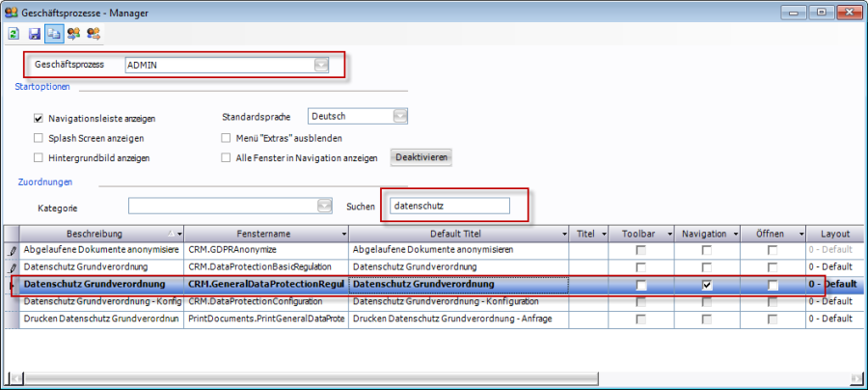Open the Kategorie dropdown list
Screen dimensions: 868x390
(x=324, y=206)
